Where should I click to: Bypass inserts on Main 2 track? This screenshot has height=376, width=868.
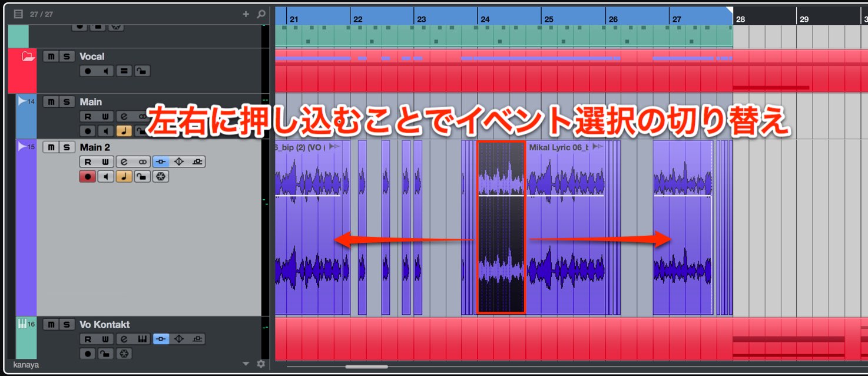point(161,161)
